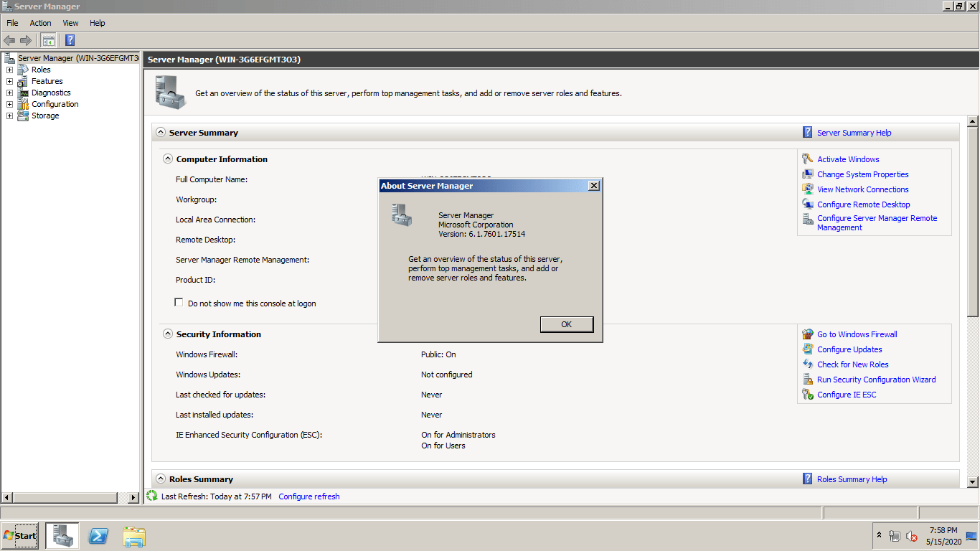Click the vertical scrollbar up arrow

973,121
